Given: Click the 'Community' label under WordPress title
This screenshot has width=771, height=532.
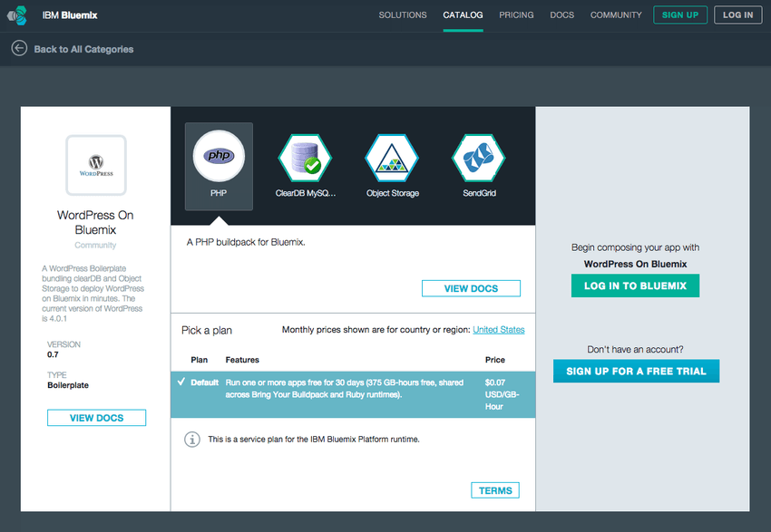Looking at the screenshot, I should click(95, 245).
